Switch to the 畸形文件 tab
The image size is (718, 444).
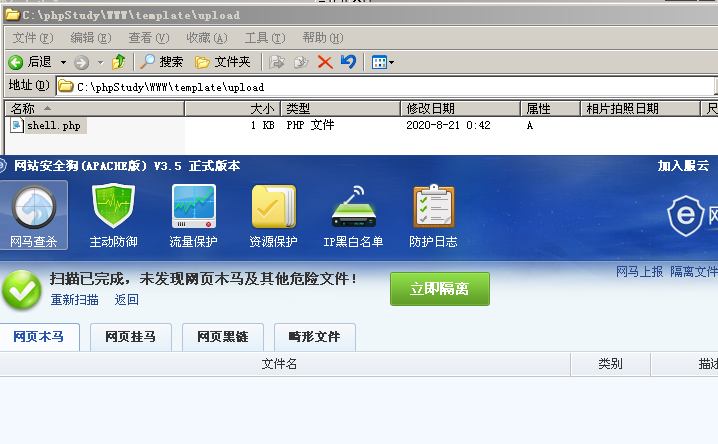pos(315,337)
